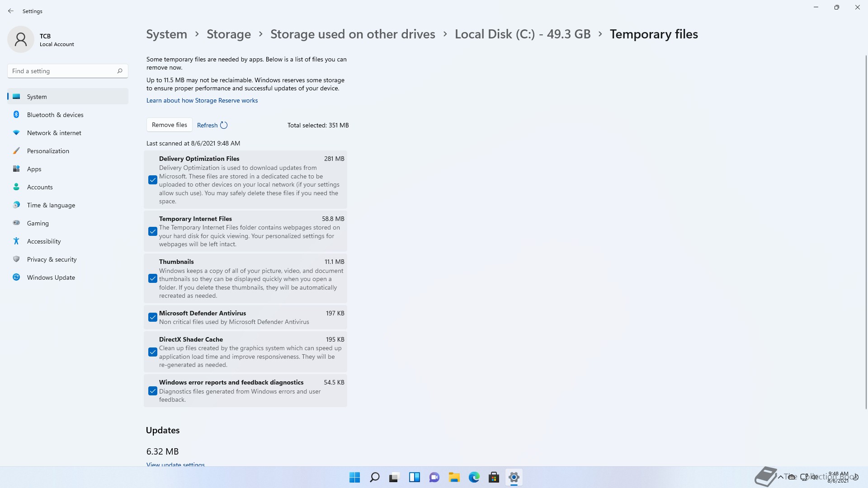868x488 pixels.
Task: Click the Settings gear on the taskbar
Action: point(514,477)
